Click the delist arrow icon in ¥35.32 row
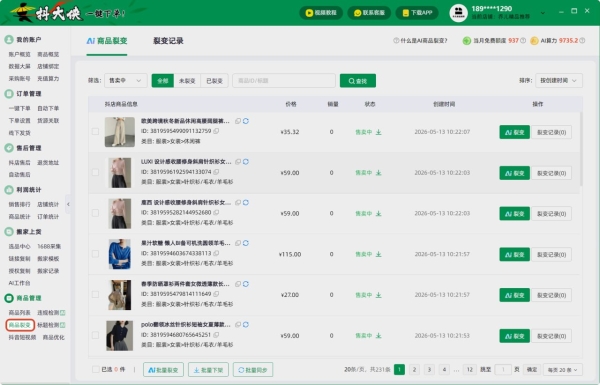This screenshot has width=600, height=385. pos(378,132)
